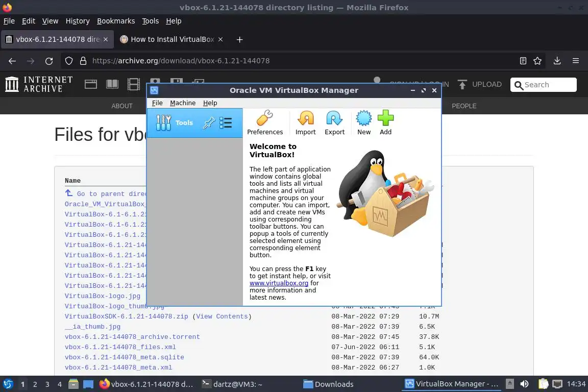
Task: Open Firefox History menu
Action: [78, 21]
